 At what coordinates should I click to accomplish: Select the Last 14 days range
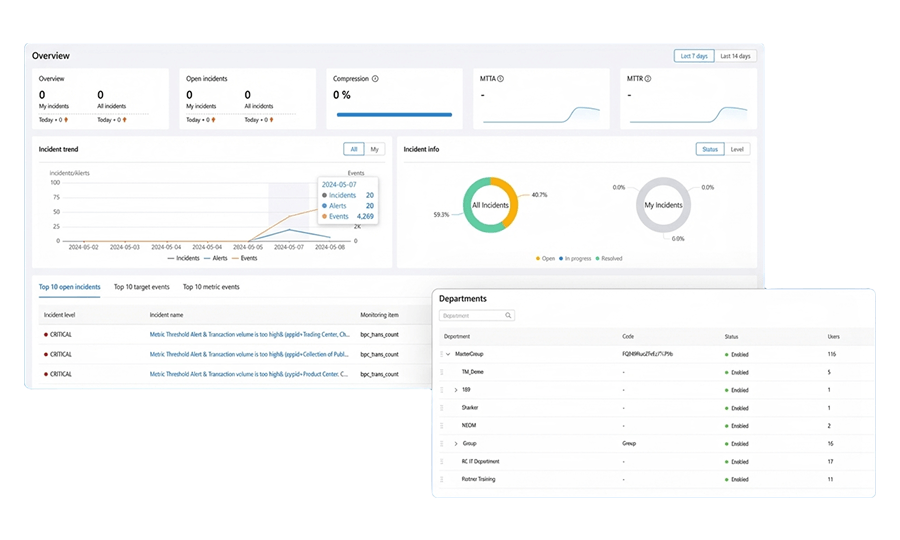pos(735,56)
